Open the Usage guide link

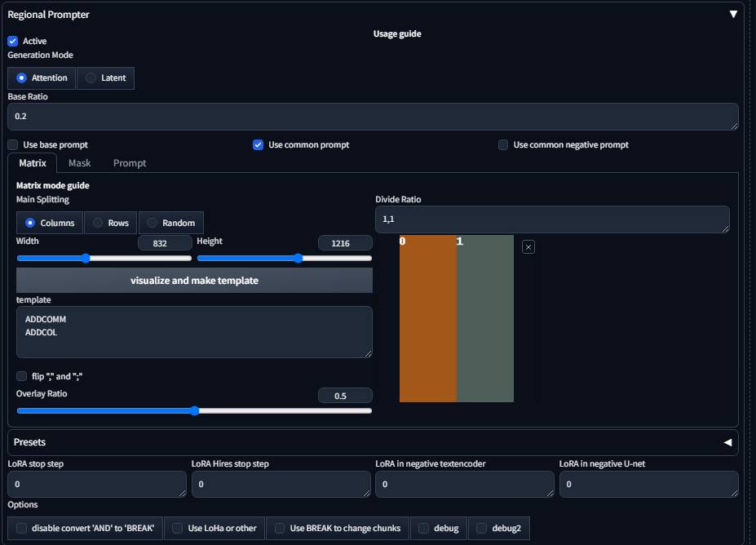[397, 34]
